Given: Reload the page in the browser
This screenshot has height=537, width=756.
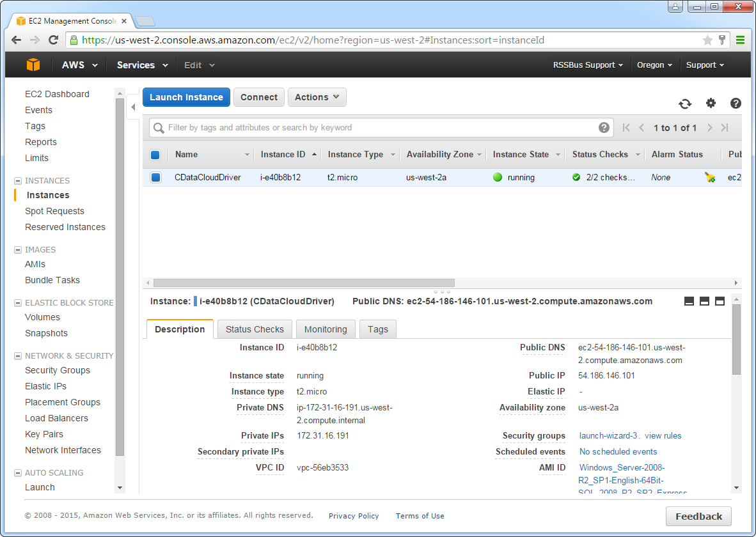Looking at the screenshot, I should coord(54,40).
